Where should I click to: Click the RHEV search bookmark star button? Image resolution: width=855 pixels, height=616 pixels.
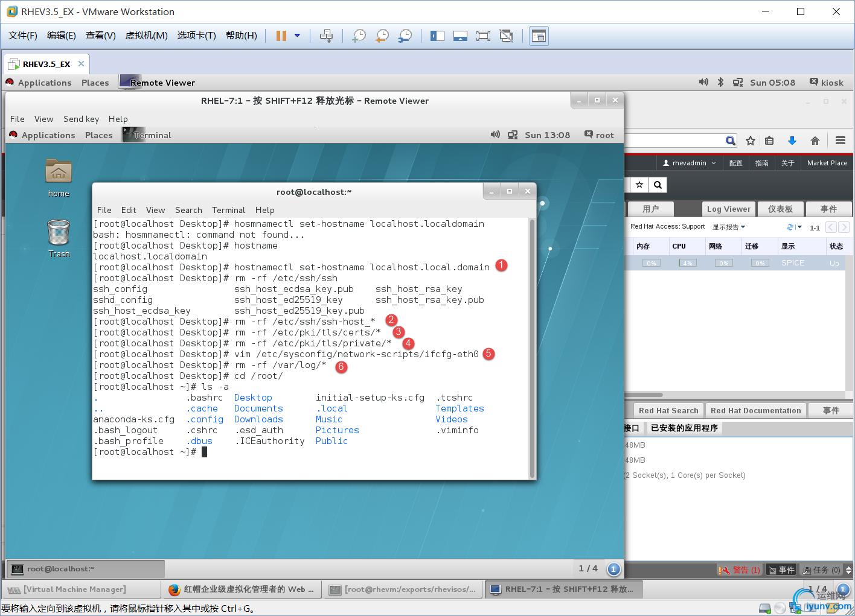[639, 185]
